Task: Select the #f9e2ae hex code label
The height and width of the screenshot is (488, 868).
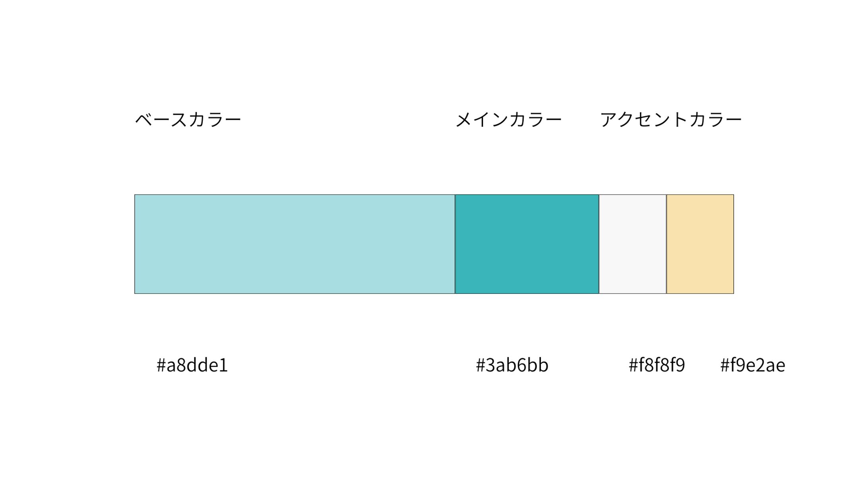Action: coord(752,365)
